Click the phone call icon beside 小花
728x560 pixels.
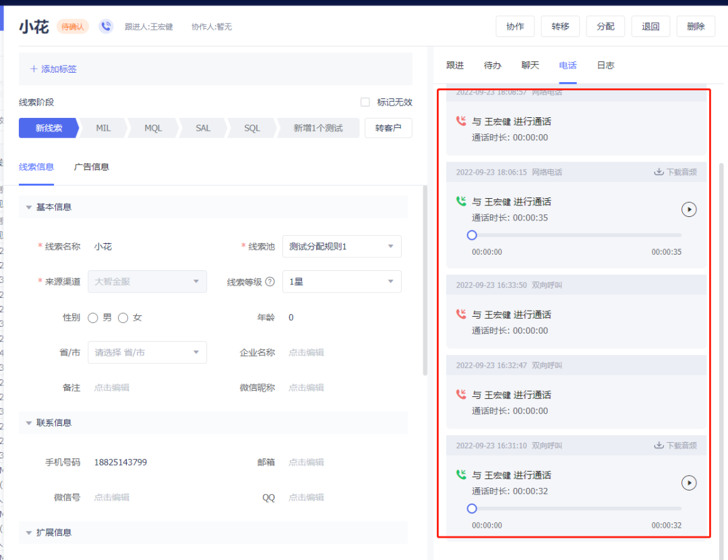pos(106,26)
